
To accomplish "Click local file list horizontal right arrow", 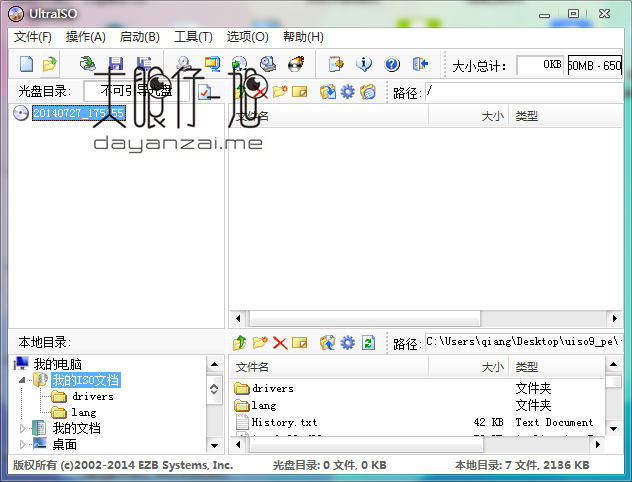I will coord(598,445).
